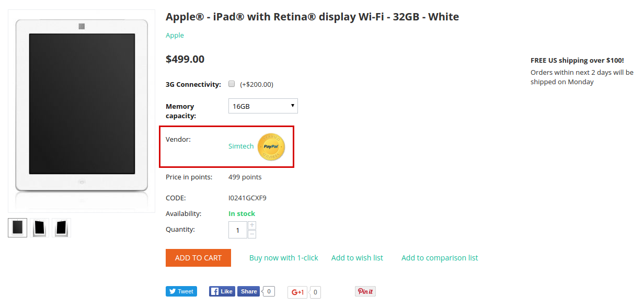Increase quantity with plus stepper
Viewport: 644px width, 307px height.
(x=252, y=225)
